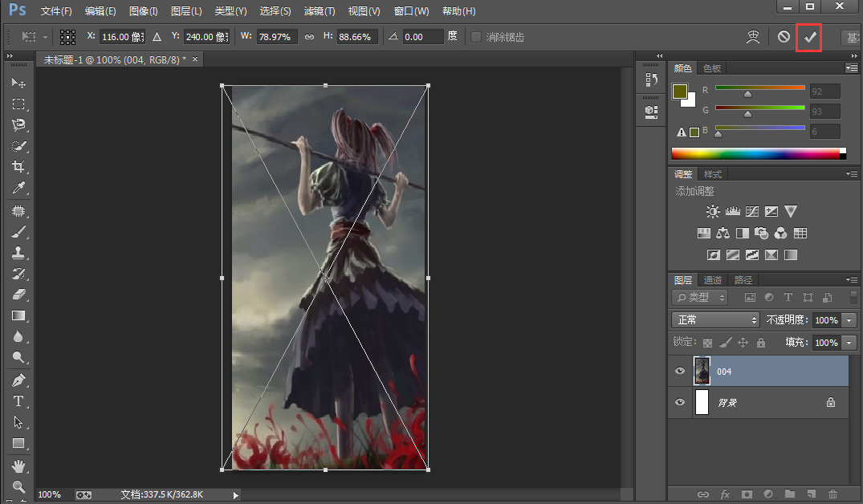Switch to warp mode icon
This screenshot has width=863, height=504.
tap(753, 37)
